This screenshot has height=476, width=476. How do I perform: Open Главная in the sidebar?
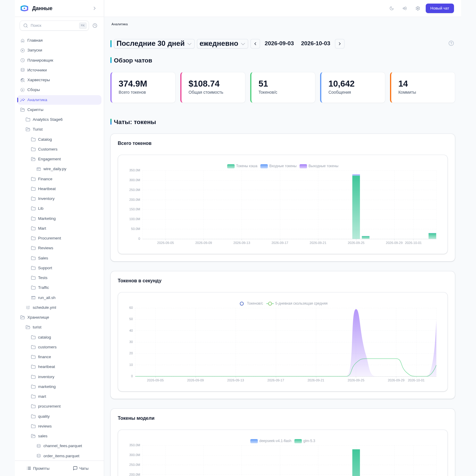(59, 40)
